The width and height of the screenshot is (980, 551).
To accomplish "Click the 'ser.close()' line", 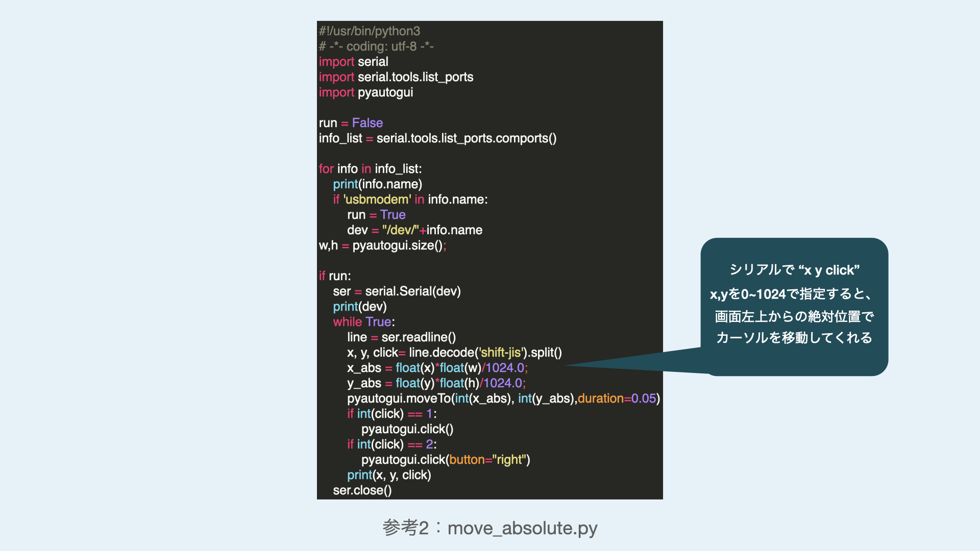I will [362, 490].
